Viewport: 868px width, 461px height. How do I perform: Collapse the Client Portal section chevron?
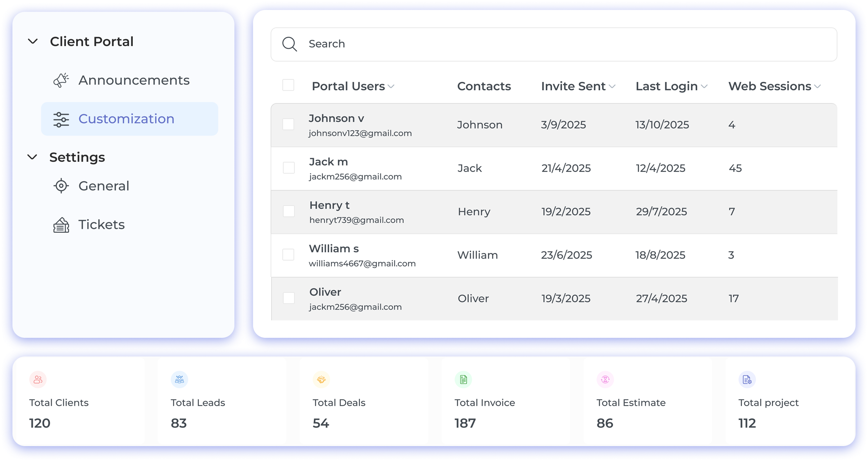(x=33, y=41)
